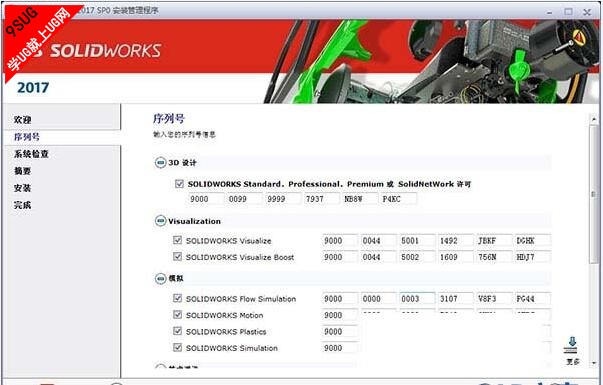Collapse the Visualization section
The image size is (603, 385).
[160, 221]
